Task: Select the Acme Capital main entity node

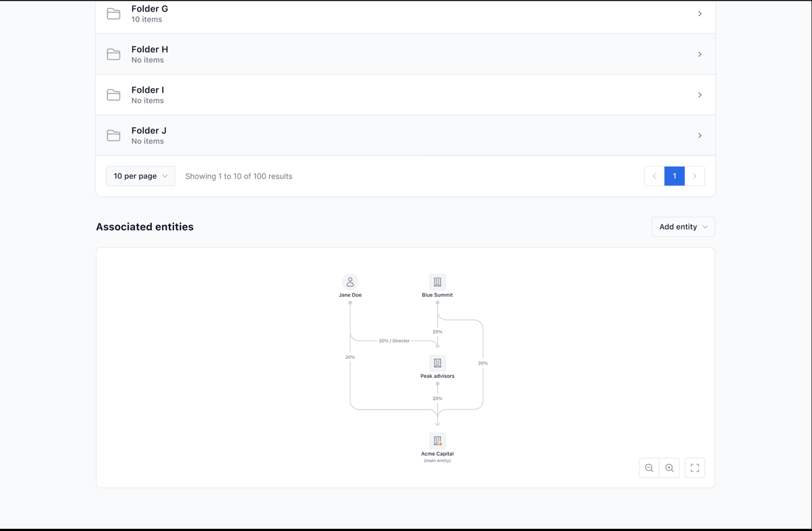Action: pyautogui.click(x=437, y=441)
